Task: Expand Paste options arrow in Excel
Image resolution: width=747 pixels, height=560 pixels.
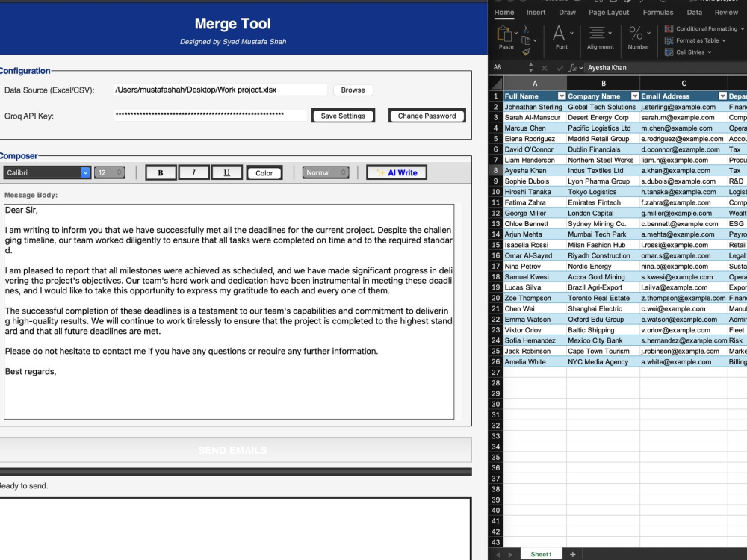Action: [516, 33]
